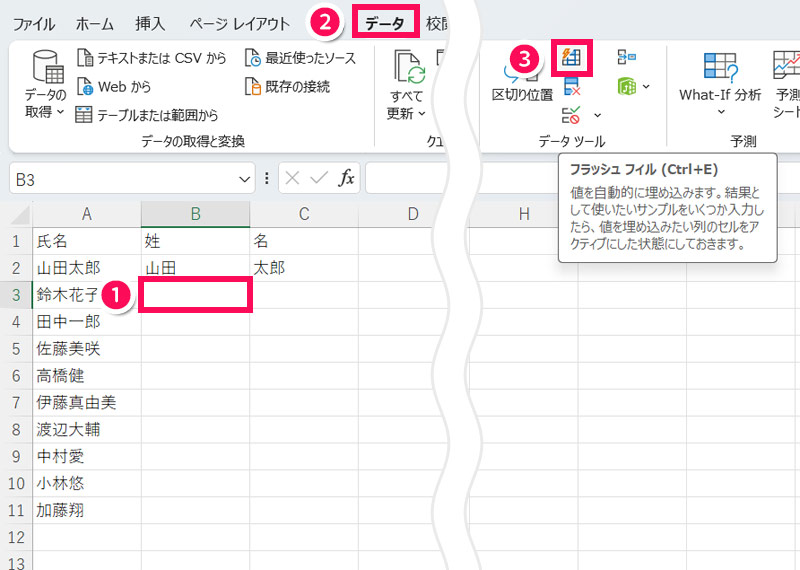
Task: Click テーブルまたは範囲から
Action: tap(146, 115)
